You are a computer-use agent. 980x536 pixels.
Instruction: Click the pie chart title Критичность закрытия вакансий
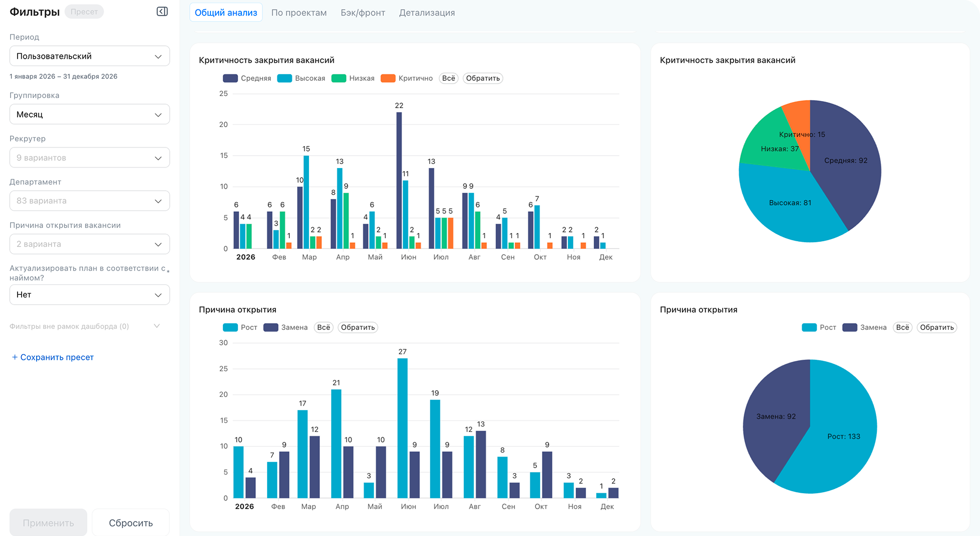(728, 60)
